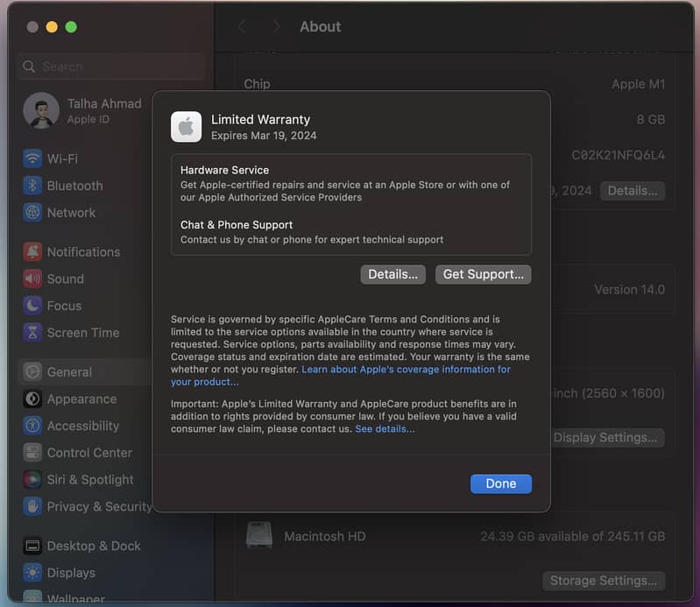Image resolution: width=700 pixels, height=607 pixels.
Task: Open Privacy & Security hand icon
Action: tap(32, 506)
